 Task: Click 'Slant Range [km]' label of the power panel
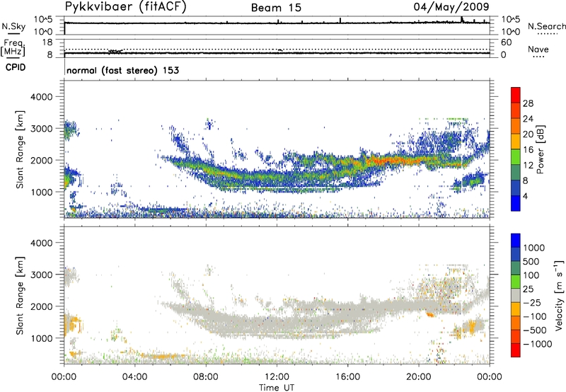pos(20,149)
